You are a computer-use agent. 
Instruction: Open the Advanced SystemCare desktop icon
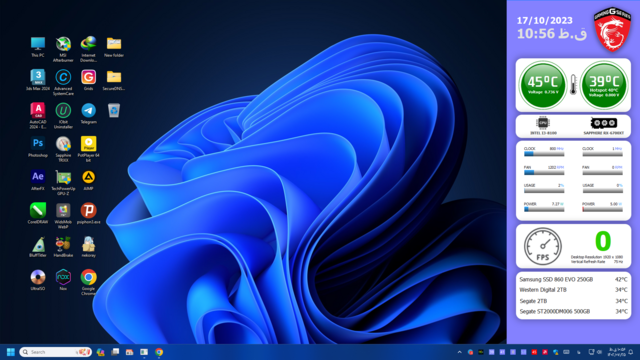click(63, 82)
